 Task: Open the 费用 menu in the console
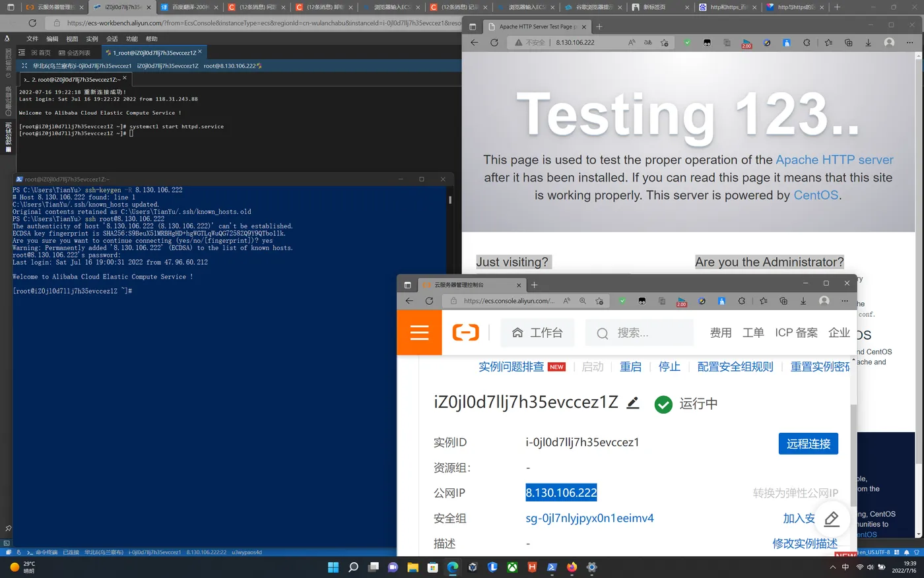tap(721, 333)
